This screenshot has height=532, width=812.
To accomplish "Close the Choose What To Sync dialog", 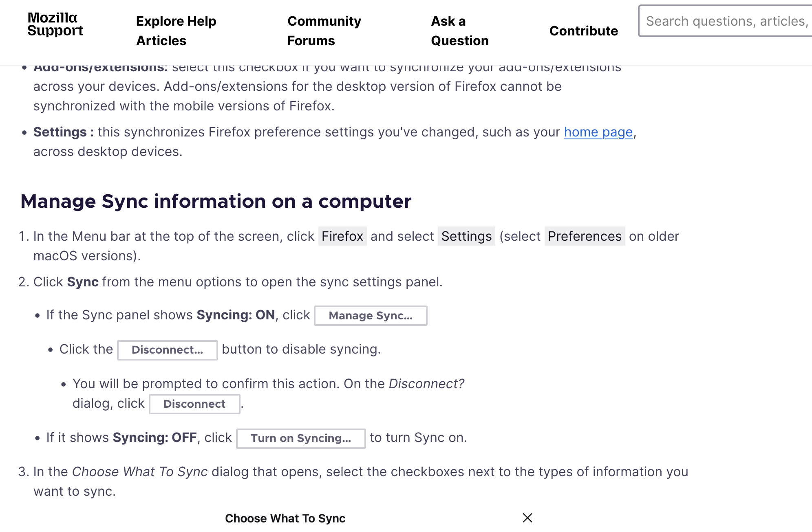I will pyautogui.click(x=527, y=518).
